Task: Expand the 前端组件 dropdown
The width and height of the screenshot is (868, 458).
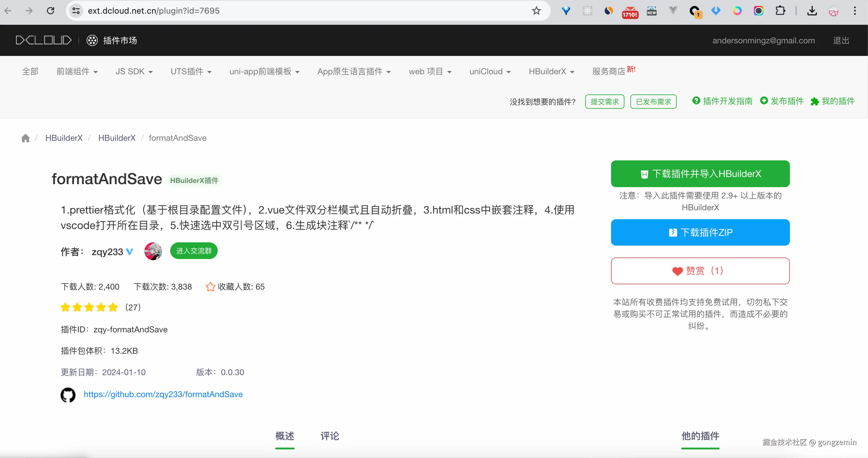Action: coord(77,72)
